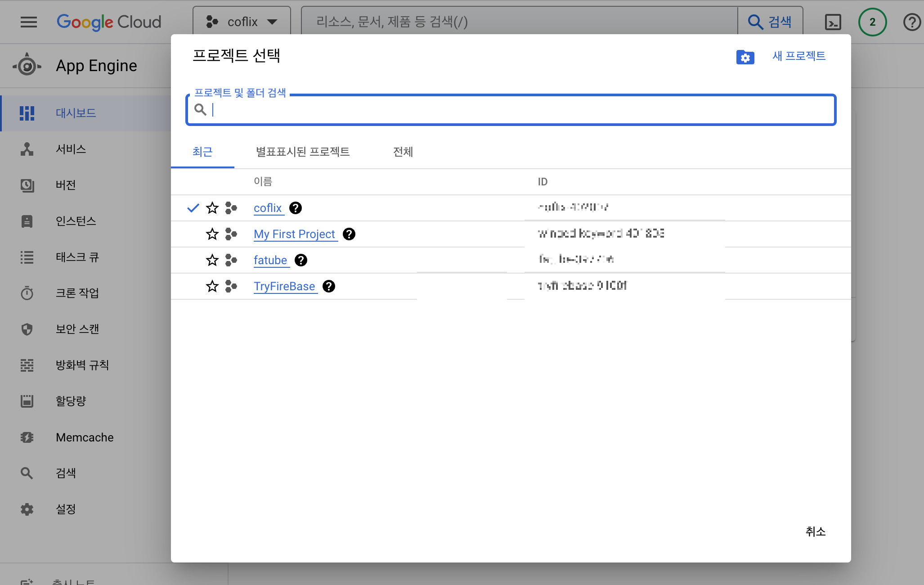Screen dimensions: 924x585
Task: Open the TryFireBase project link
Action: click(x=284, y=286)
